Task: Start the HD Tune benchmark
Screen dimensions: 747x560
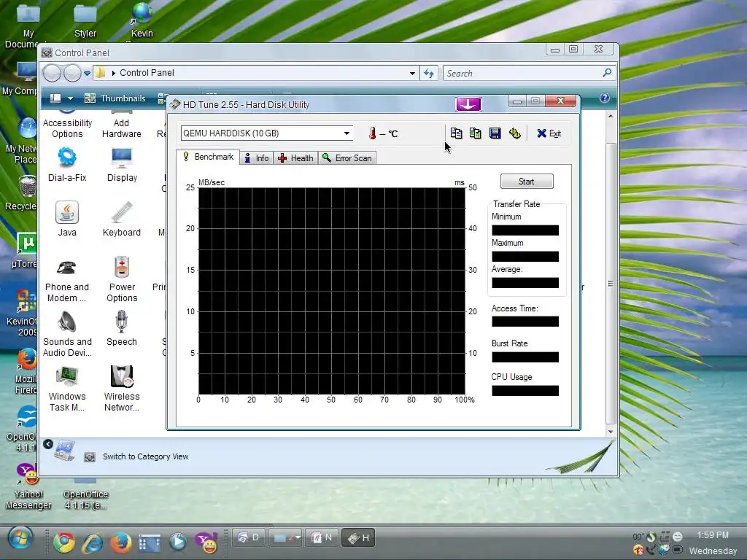Action: (527, 182)
